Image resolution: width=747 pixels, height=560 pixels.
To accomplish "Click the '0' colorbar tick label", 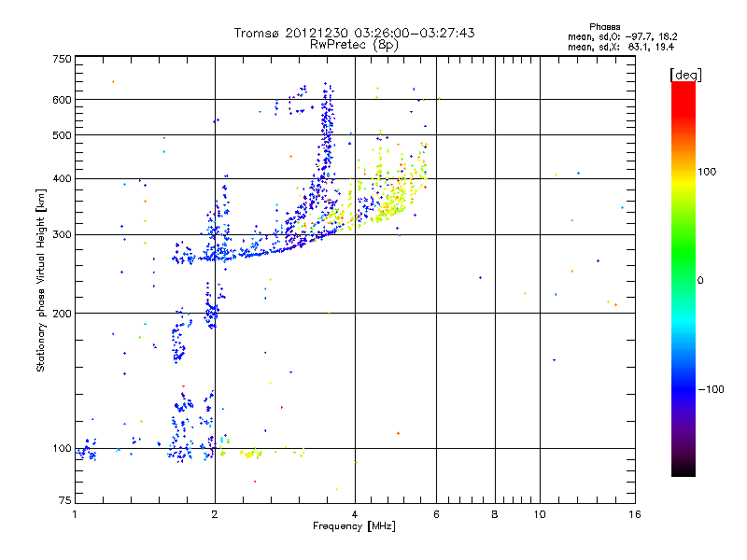I will [x=700, y=281].
